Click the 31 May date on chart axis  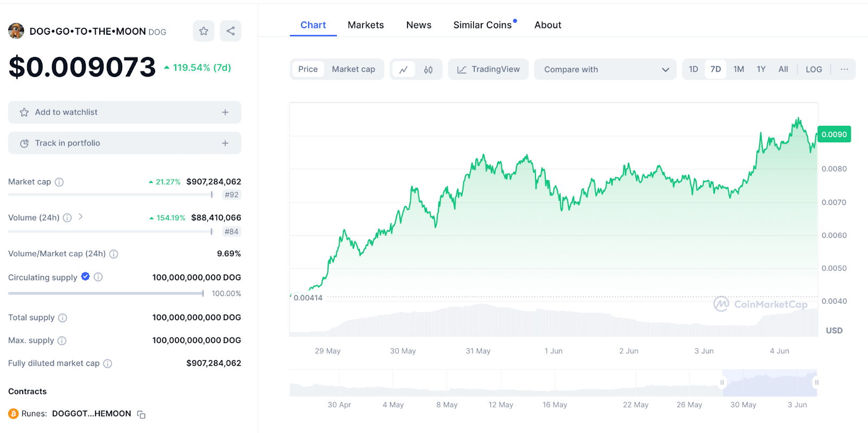pos(478,351)
